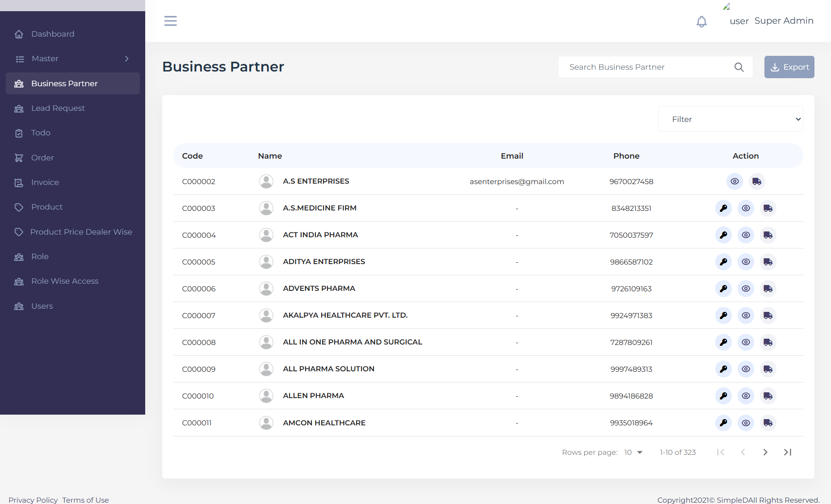Open Product Price Dealer Wise
Viewport: 831px width, 504px height.
[72, 232]
